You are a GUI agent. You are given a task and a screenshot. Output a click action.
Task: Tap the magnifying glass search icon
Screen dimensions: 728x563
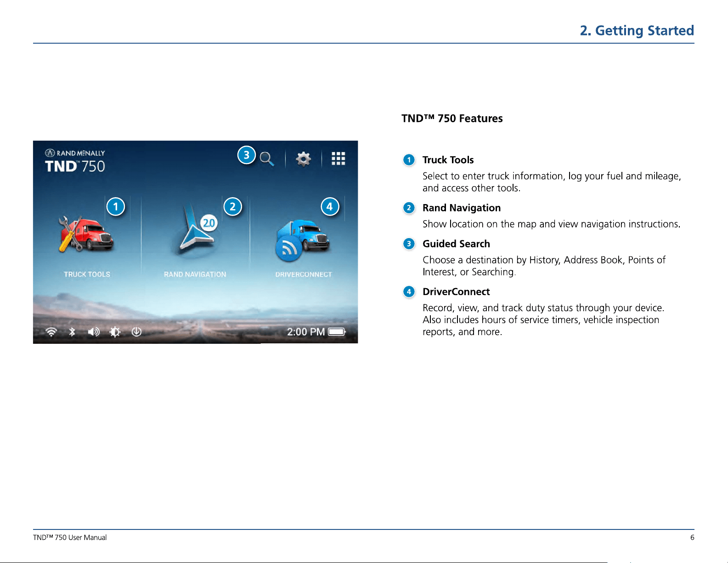267,159
